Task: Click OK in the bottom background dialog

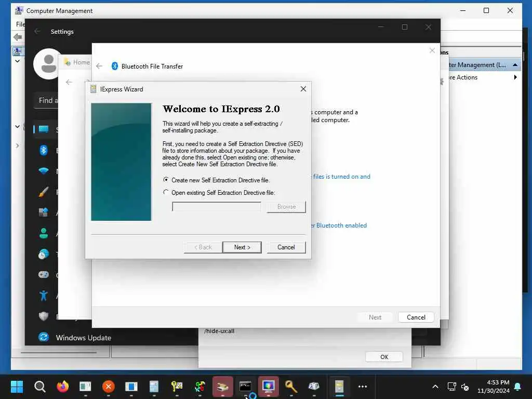Action: click(384, 357)
